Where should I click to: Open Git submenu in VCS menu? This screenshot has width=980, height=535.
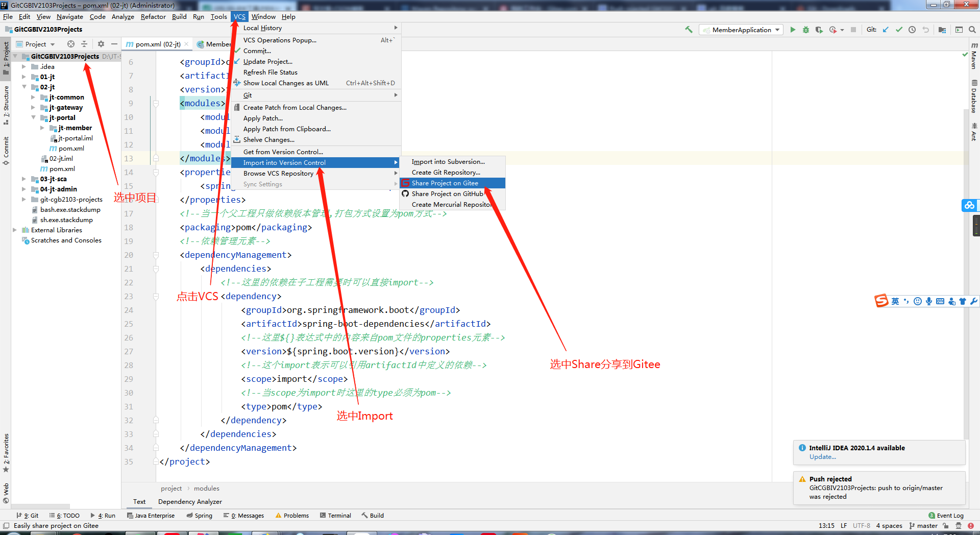tap(316, 95)
